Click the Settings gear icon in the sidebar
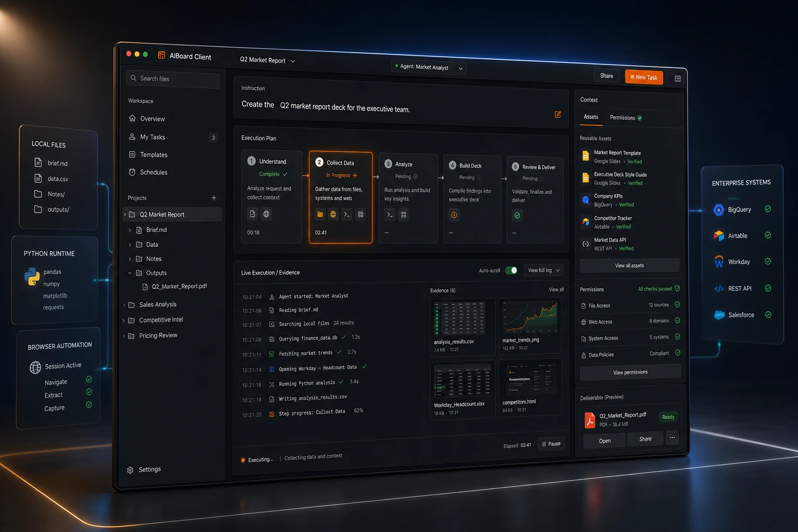798x532 pixels. [x=130, y=470]
